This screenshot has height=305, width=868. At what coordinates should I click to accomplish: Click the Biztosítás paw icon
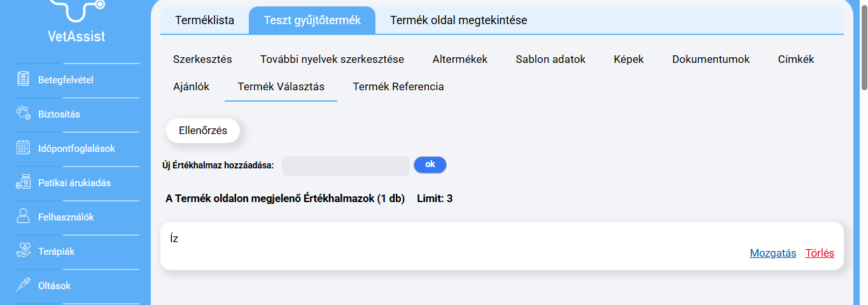(x=24, y=114)
